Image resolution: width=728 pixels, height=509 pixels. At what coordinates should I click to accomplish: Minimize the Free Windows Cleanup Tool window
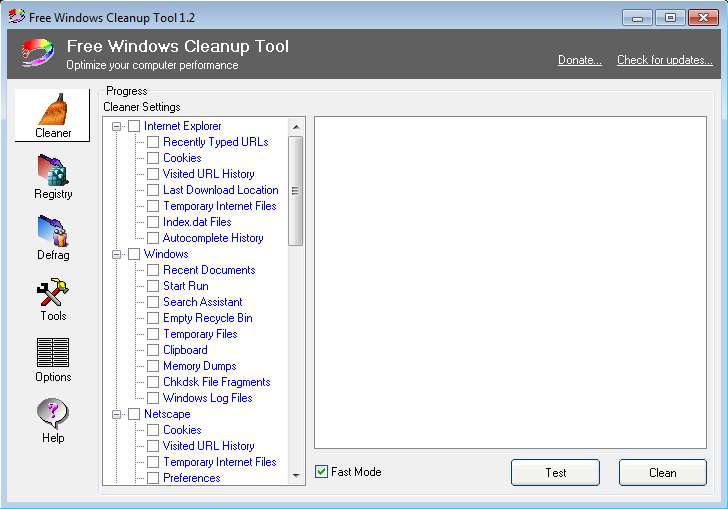[x=637, y=18]
